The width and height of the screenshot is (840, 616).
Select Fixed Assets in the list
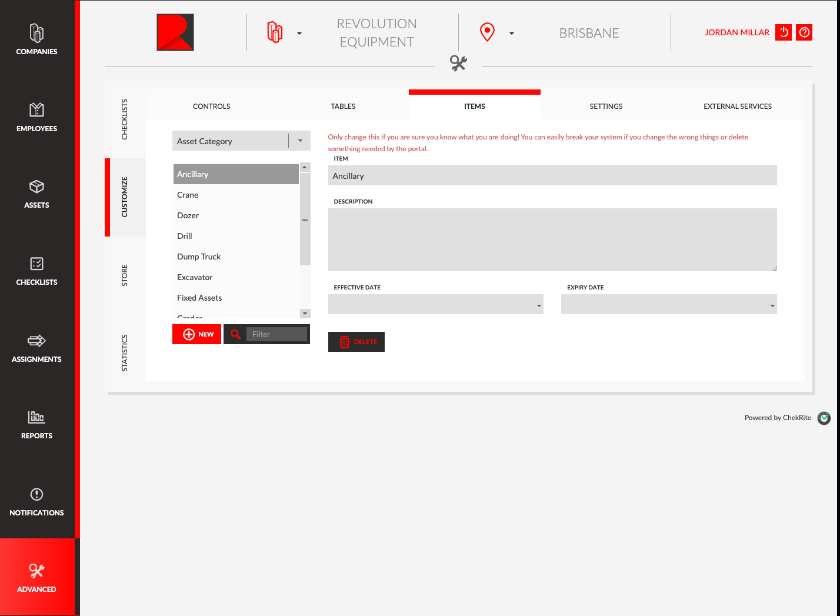click(236, 298)
